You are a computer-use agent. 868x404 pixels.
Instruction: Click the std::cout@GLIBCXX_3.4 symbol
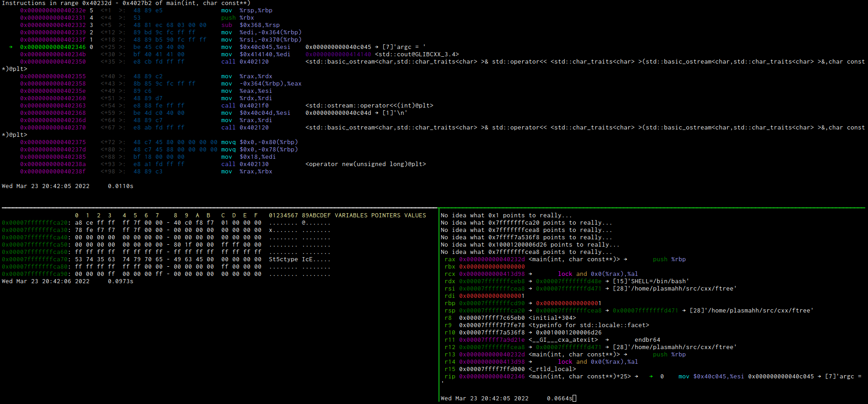[417, 54]
